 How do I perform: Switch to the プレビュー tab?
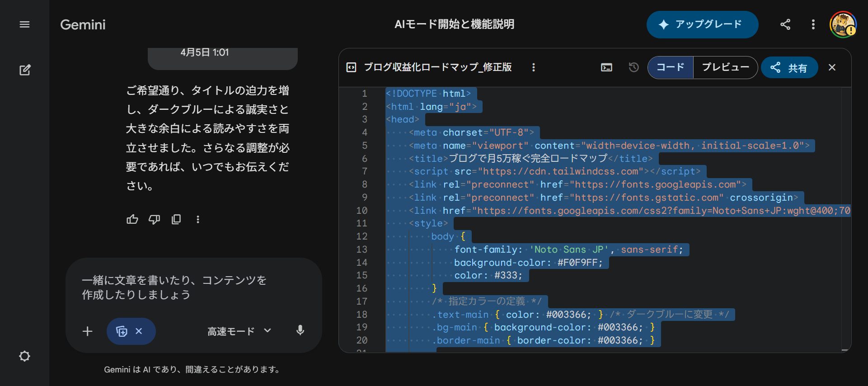pos(726,67)
